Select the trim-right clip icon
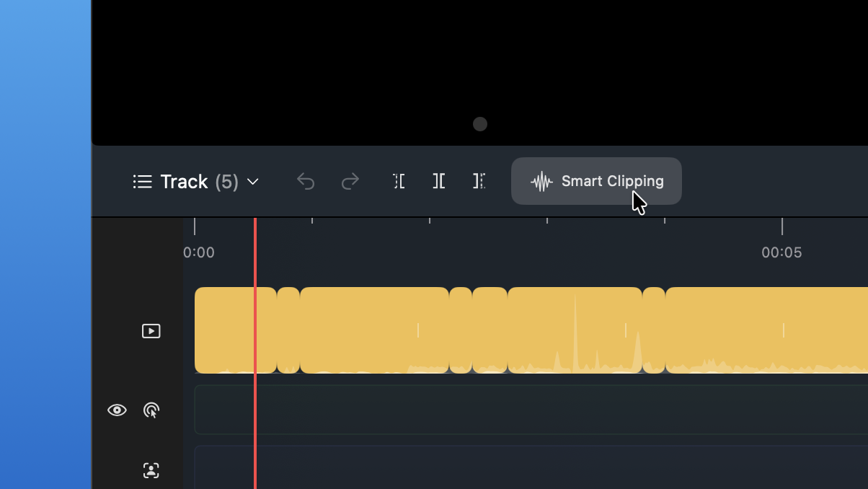Image resolution: width=868 pixels, height=489 pixels. tap(479, 181)
